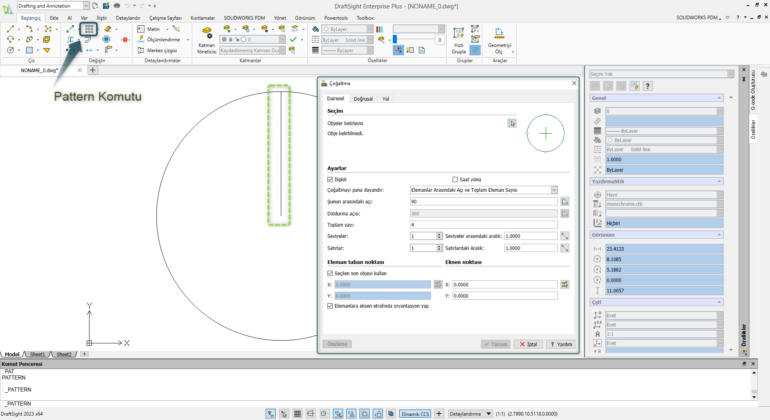The width and height of the screenshot is (770, 420).
Task: Click the Yardım button
Action: (x=561, y=344)
